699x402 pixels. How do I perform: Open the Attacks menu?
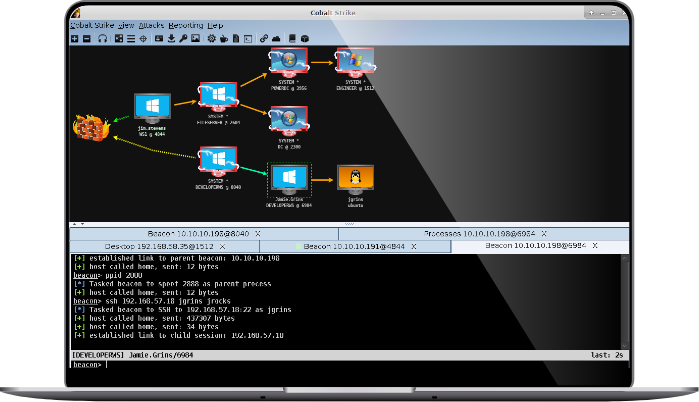coord(153,24)
